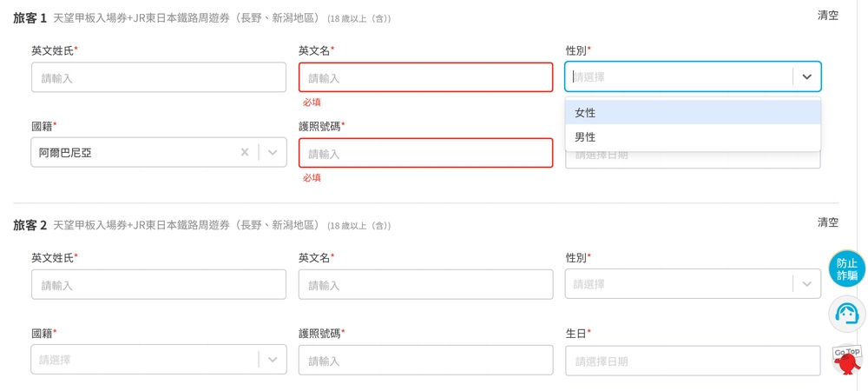Click traveler 2 英文名 input field

(425, 284)
